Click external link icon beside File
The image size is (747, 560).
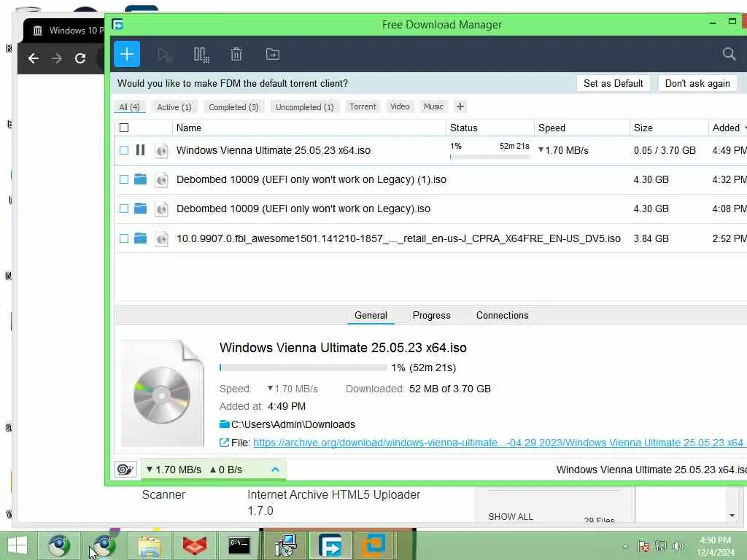click(x=224, y=443)
